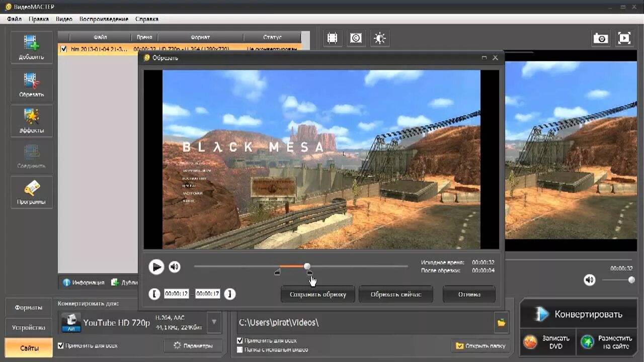Click the Соединить join icon
This screenshot has width=644, height=362.
tap(31, 156)
